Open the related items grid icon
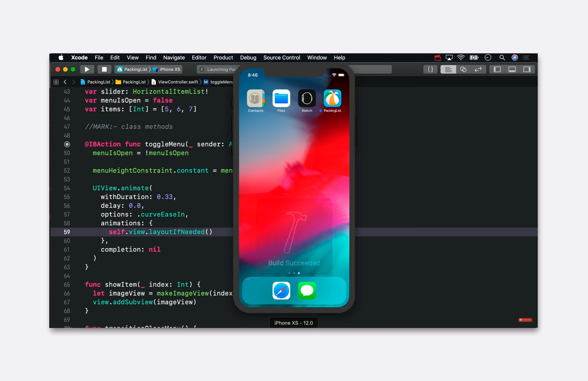This screenshot has width=588, height=381. 56,82
